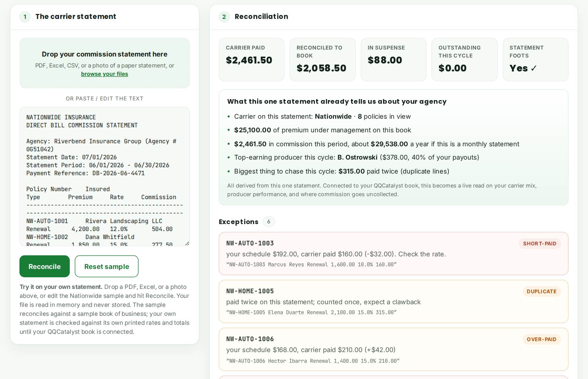Click the commission statement drop zone

click(105, 63)
